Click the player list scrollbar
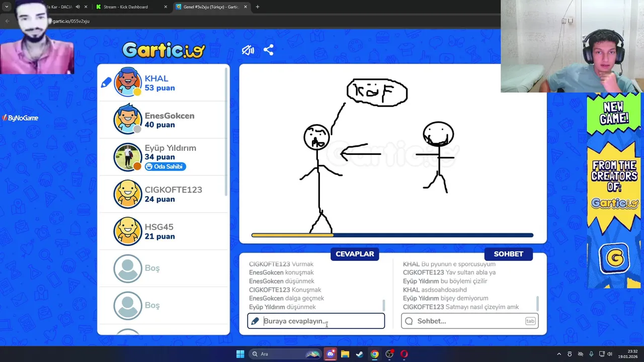The image size is (644, 362). click(226, 132)
